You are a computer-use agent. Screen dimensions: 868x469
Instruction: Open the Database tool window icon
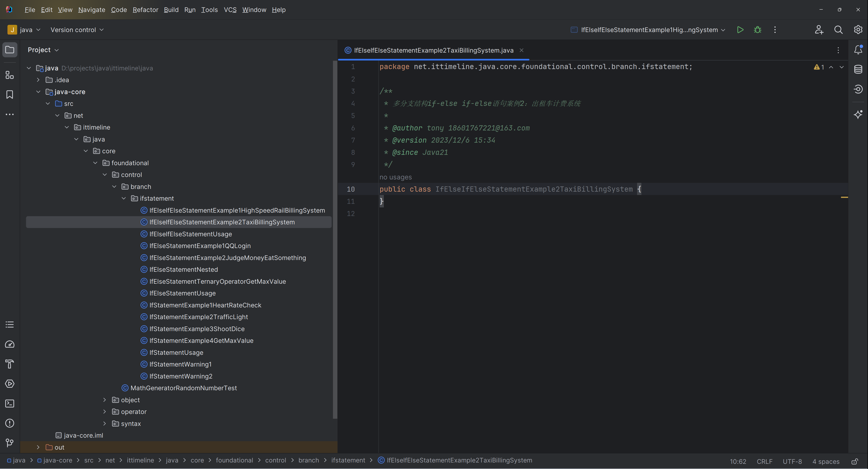[858, 69]
